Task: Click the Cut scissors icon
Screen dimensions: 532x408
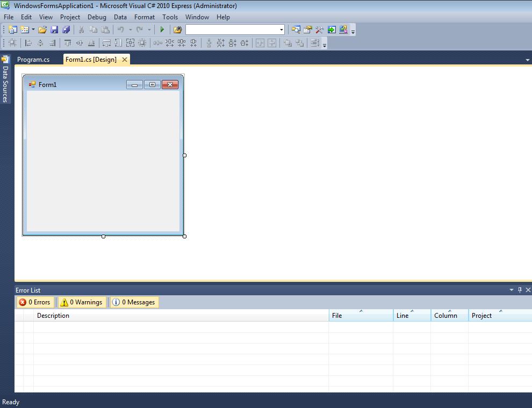Action: click(82, 30)
